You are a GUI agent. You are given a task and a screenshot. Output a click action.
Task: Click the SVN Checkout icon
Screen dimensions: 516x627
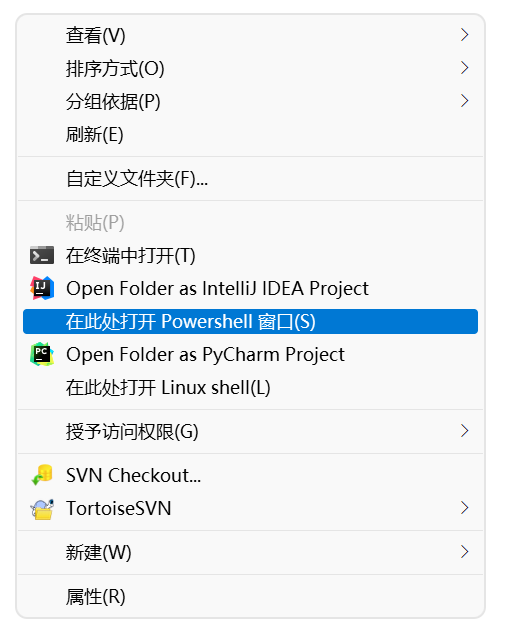tap(42, 475)
